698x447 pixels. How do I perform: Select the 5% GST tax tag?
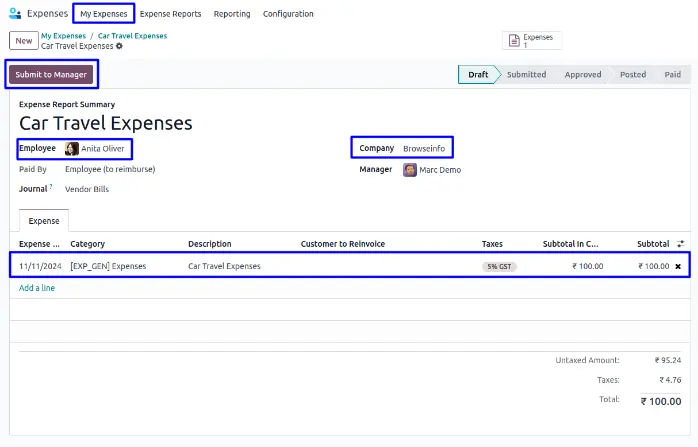pyautogui.click(x=499, y=267)
